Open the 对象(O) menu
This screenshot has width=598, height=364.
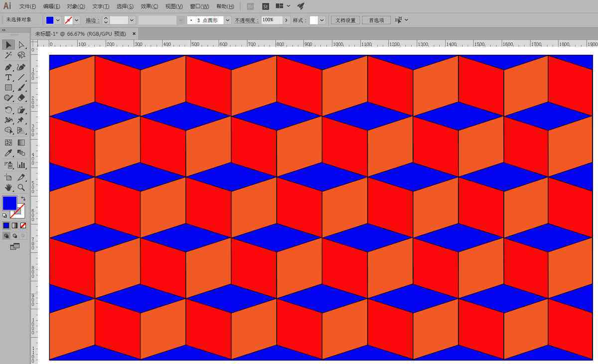(x=76, y=6)
